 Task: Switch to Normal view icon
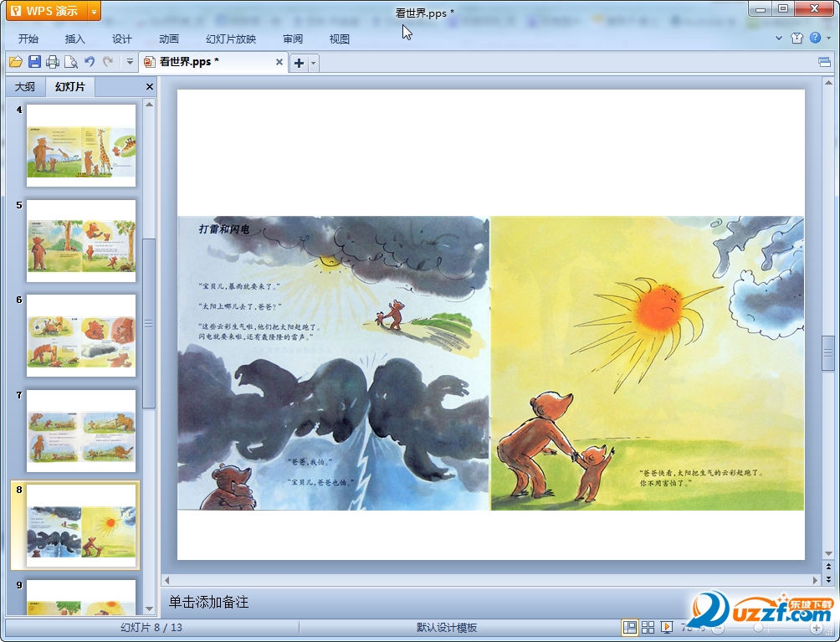[x=630, y=627]
